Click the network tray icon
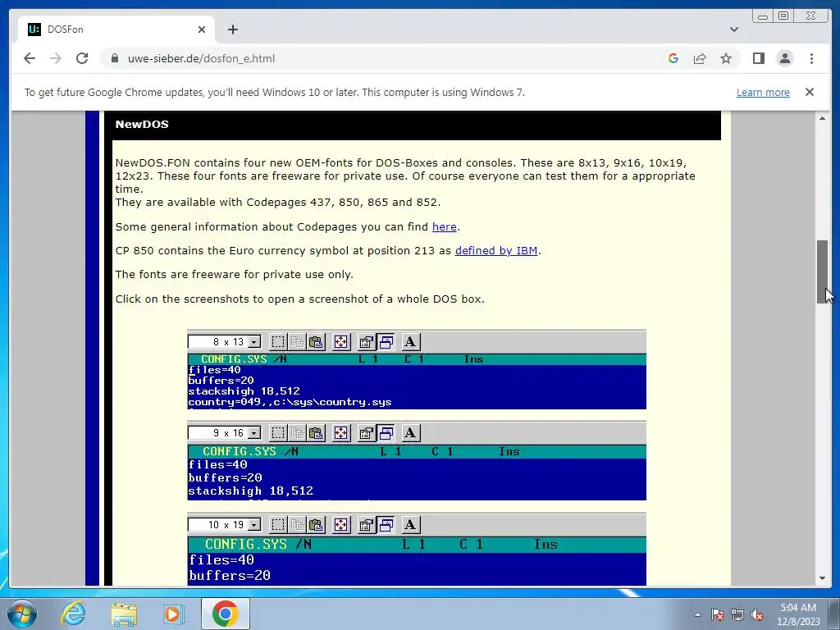This screenshot has height=630, width=840. tap(737, 614)
